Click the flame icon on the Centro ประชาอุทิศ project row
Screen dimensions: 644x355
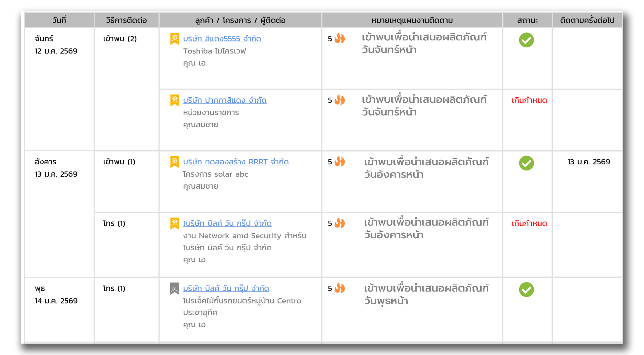[x=340, y=288]
